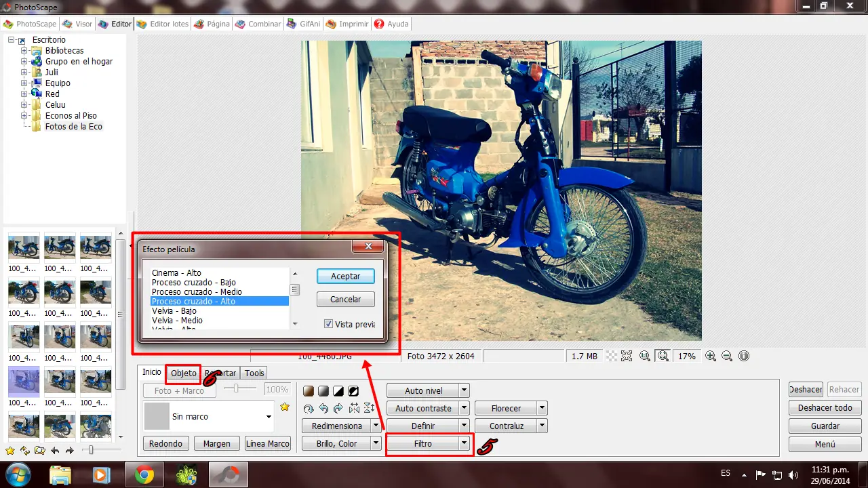
Task: Expand the Bibliotecas tree node
Action: click(24, 51)
